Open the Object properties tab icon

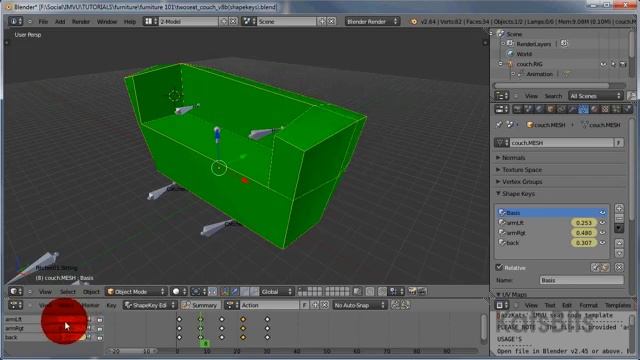click(x=550, y=109)
